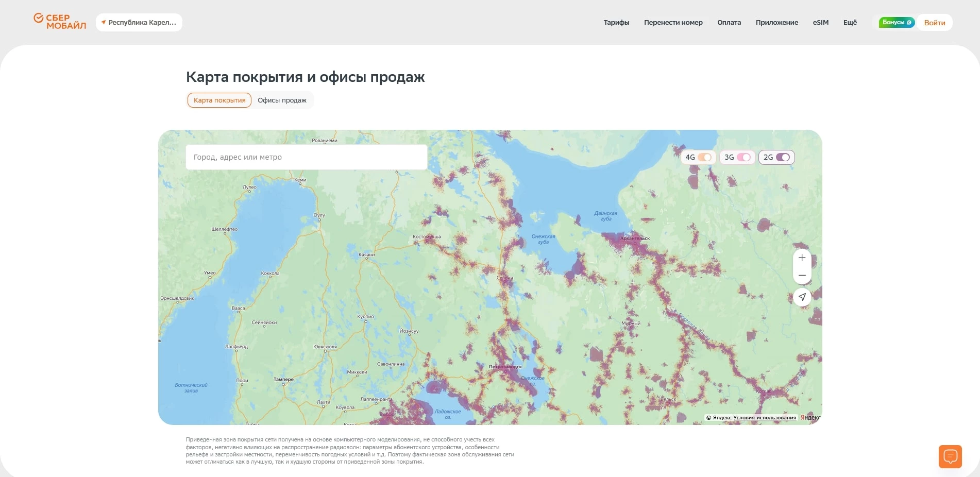
Task: Zoom out on the coverage map
Action: [802, 276]
